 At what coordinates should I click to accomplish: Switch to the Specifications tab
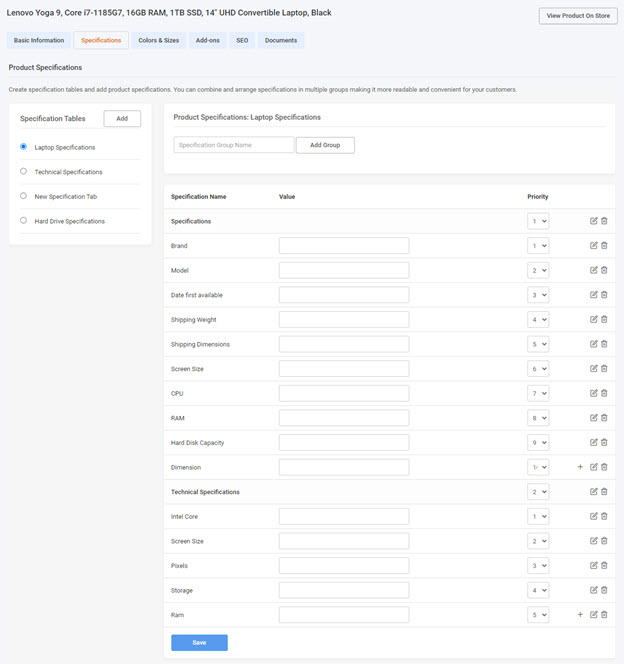pos(101,40)
